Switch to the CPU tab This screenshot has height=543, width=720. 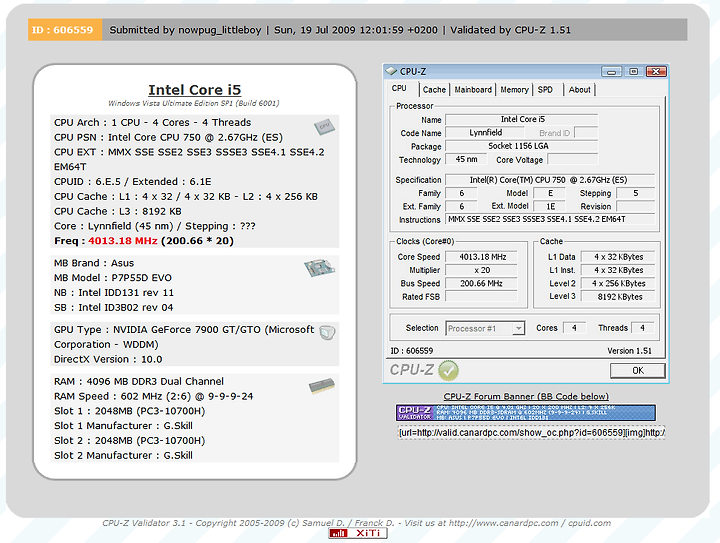pos(399,89)
